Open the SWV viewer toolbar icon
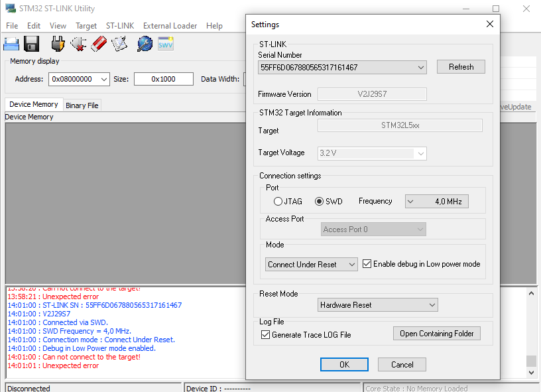The image size is (541, 392). click(166, 44)
